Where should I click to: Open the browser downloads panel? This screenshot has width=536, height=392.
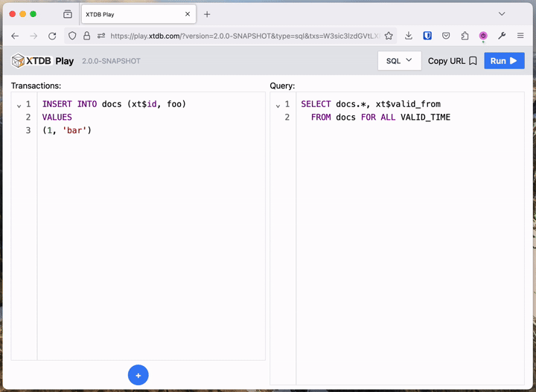(409, 36)
